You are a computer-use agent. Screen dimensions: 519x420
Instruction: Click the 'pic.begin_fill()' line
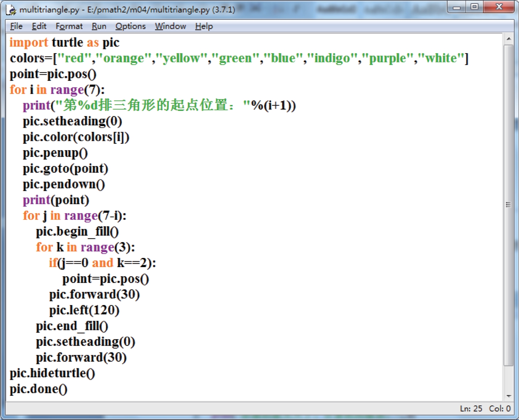pyautogui.click(x=77, y=231)
